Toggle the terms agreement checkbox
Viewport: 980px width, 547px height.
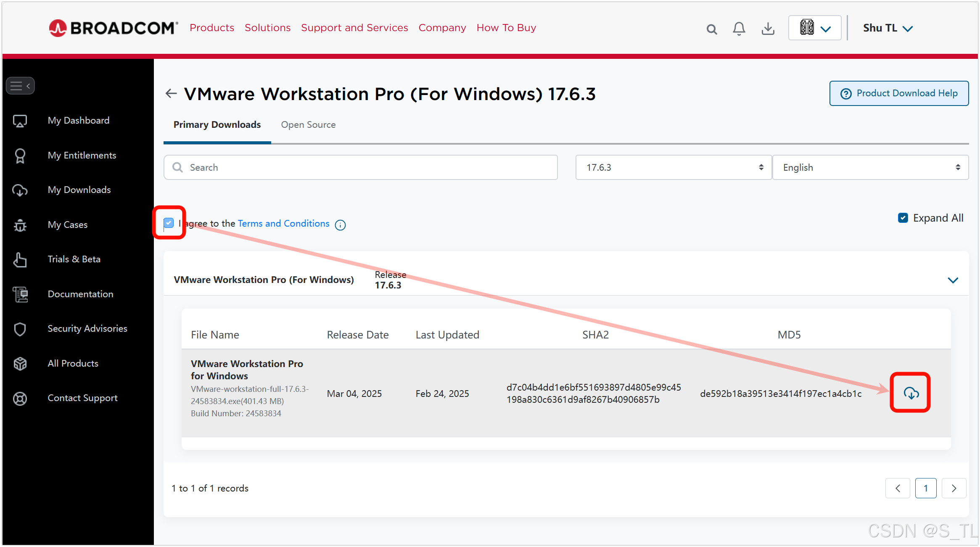[x=169, y=223]
